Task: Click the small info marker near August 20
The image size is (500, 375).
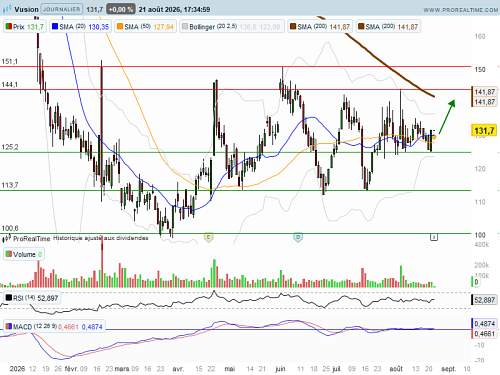Action: coord(434,237)
